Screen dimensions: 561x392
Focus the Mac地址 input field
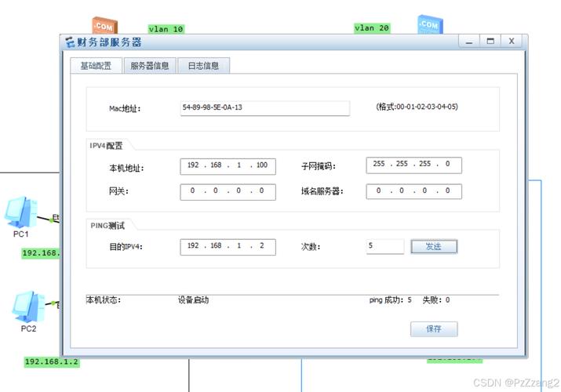click(264, 107)
